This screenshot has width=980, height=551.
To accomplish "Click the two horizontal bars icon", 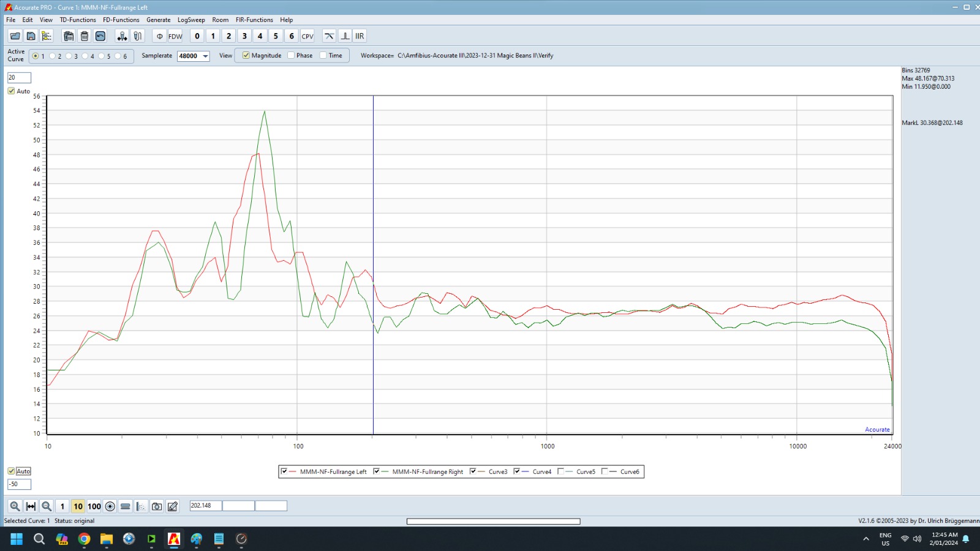I will (126, 506).
